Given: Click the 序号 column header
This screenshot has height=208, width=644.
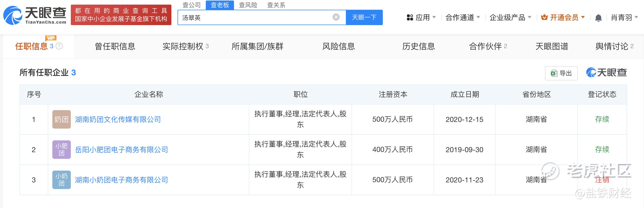Looking at the screenshot, I should click(x=34, y=95).
